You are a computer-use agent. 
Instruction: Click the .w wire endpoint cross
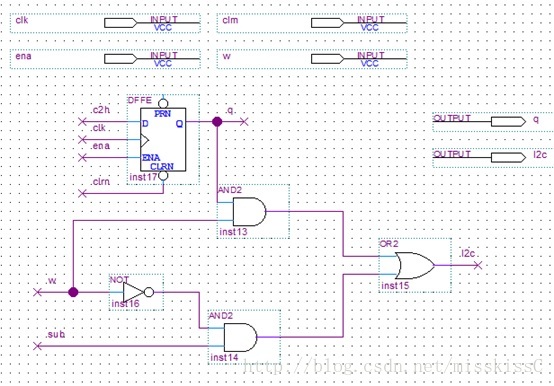tap(37, 292)
